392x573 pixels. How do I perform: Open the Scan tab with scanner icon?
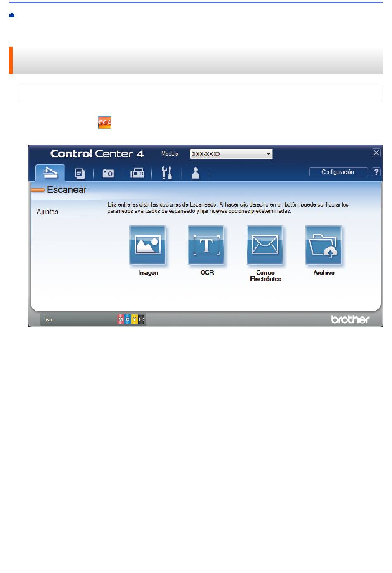click(x=50, y=173)
